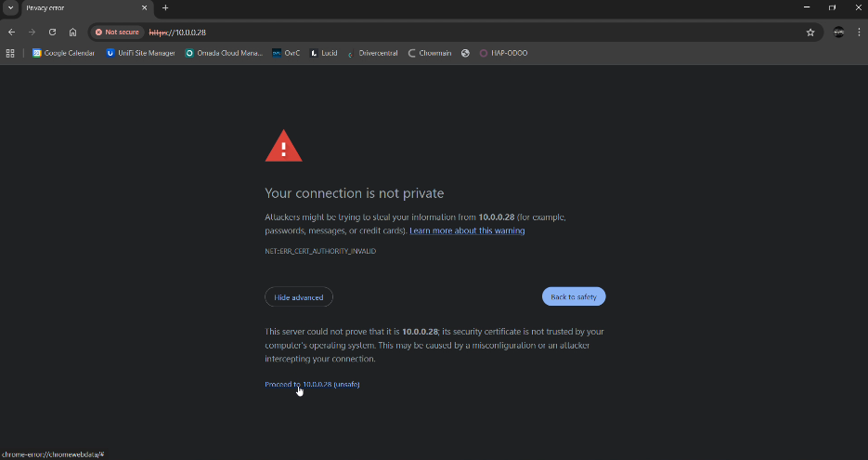The width and height of the screenshot is (868, 460).
Task: Click the Not secure site info chip
Action: [x=117, y=32]
